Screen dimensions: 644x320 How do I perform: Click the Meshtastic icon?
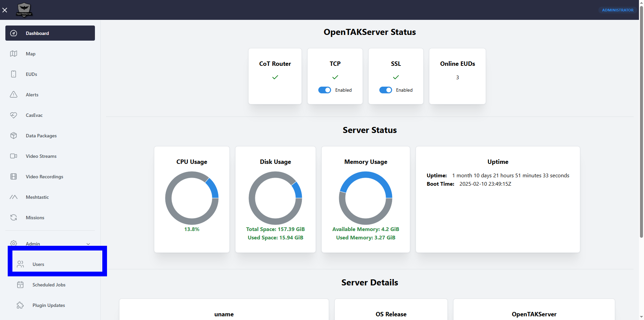(14, 197)
